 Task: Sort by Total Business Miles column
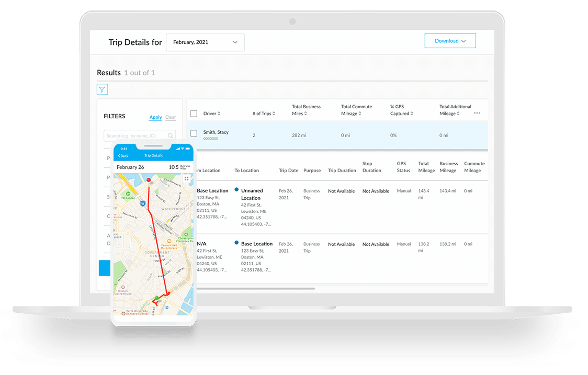(x=306, y=110)
